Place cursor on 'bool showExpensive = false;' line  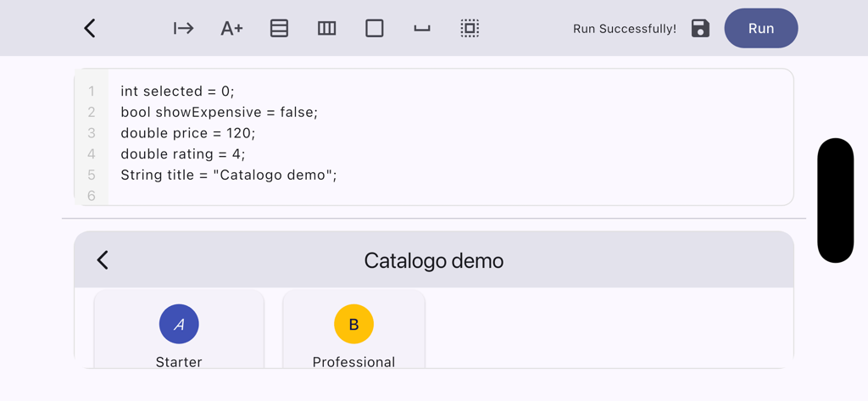pyautogui.click(x=220, y=112)
